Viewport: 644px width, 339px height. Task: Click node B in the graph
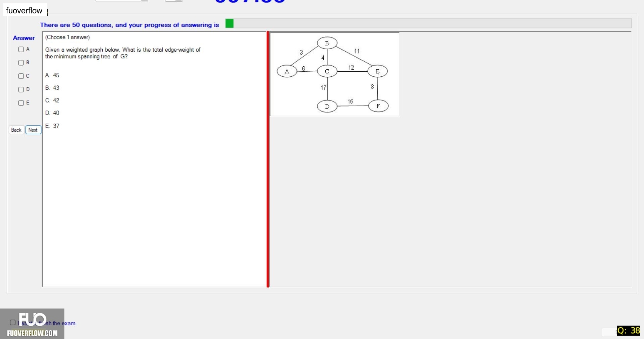pos(327,43)
